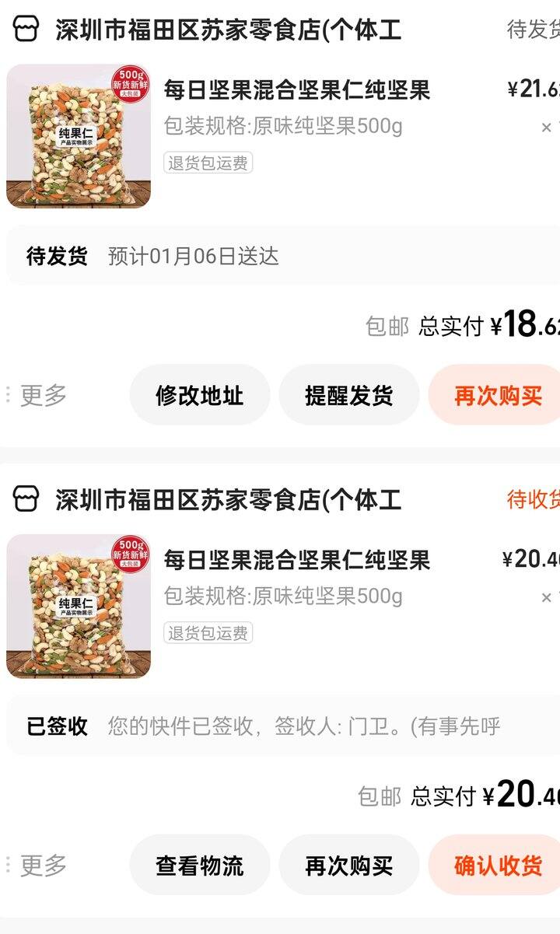560x934 pixels.
Task: Open first order's store name 深圳市福田区苏家零食店
Action: click(x=228, y=30)
